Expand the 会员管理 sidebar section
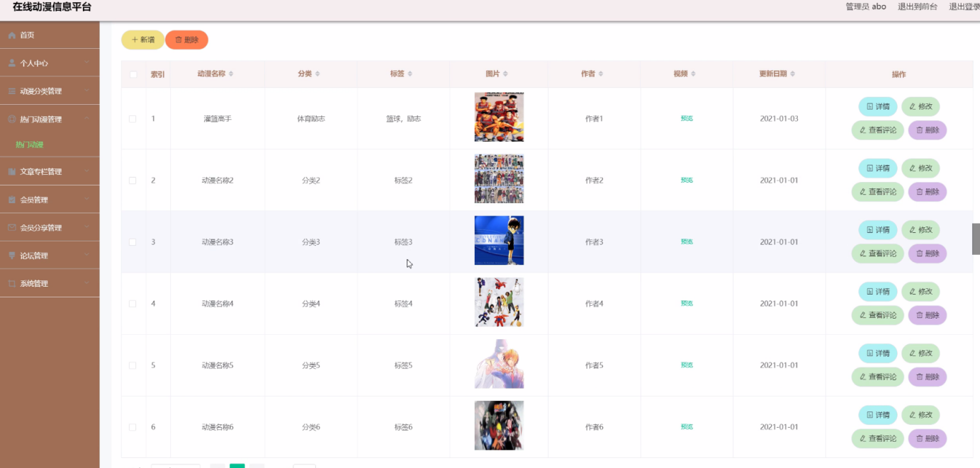Viewport: 980px width, 468px height. coord(50,200)
